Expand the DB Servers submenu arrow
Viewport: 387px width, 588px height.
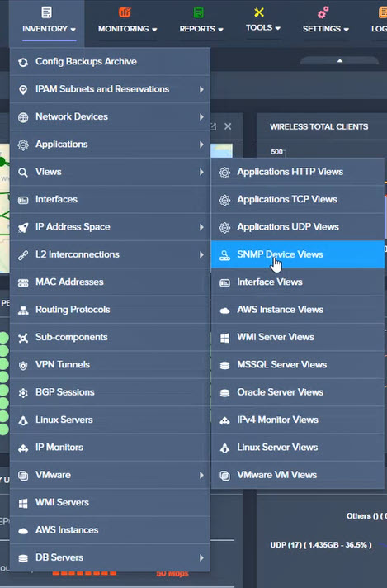coord(201,557)
